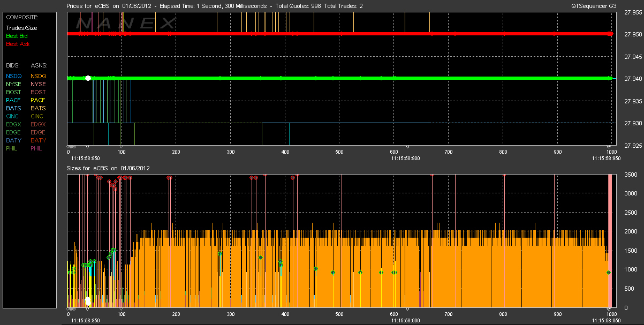
Task: Click the 1000 size axis label
Action: click(x=631, y=270)
